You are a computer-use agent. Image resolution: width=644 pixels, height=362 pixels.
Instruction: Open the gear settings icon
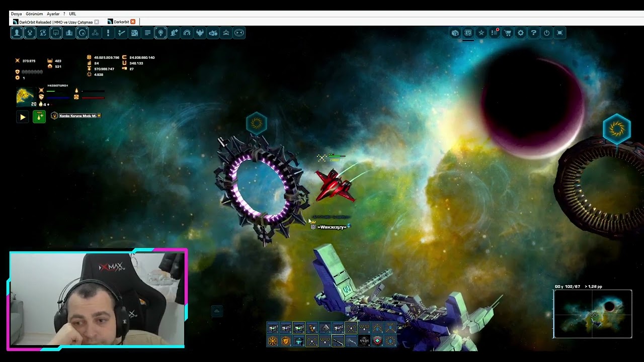(x=520, y=33)
